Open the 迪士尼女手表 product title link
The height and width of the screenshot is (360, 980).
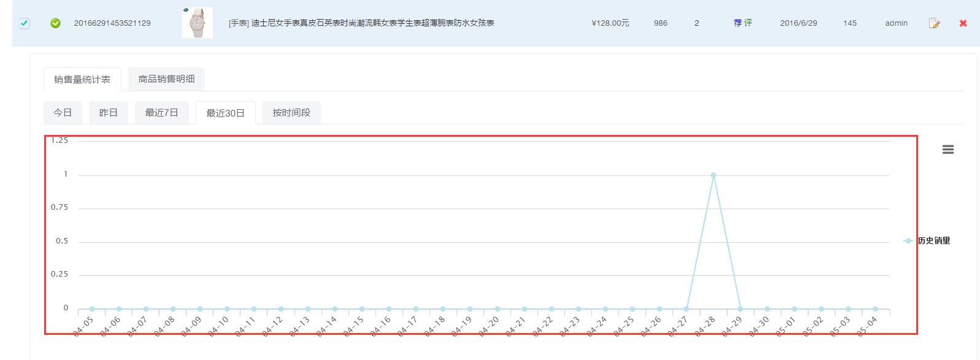tap(361, 23)
